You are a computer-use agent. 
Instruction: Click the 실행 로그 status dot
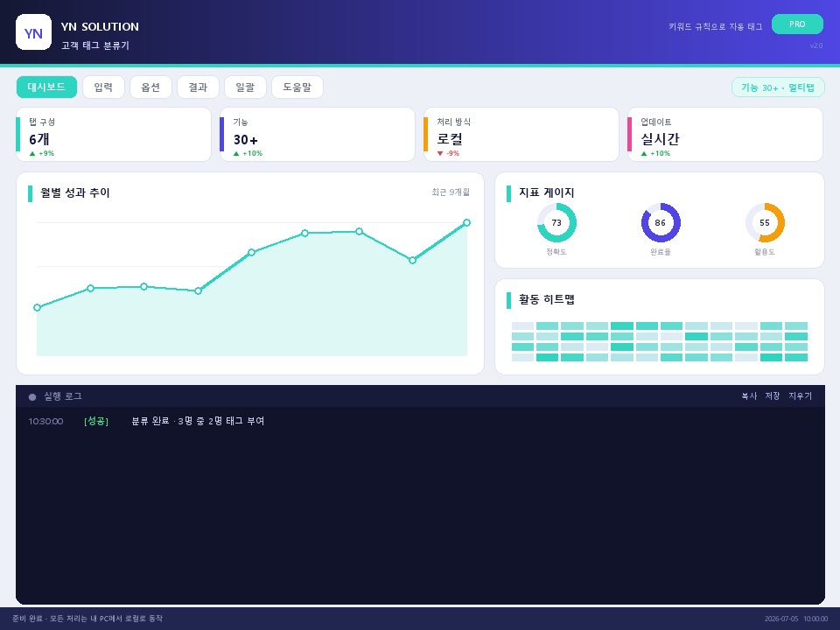32,397
